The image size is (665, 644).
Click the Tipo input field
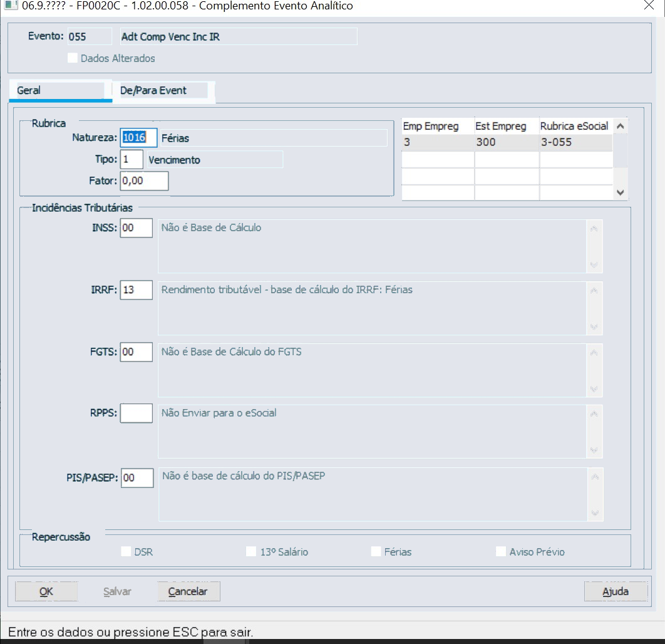(131, 160)
